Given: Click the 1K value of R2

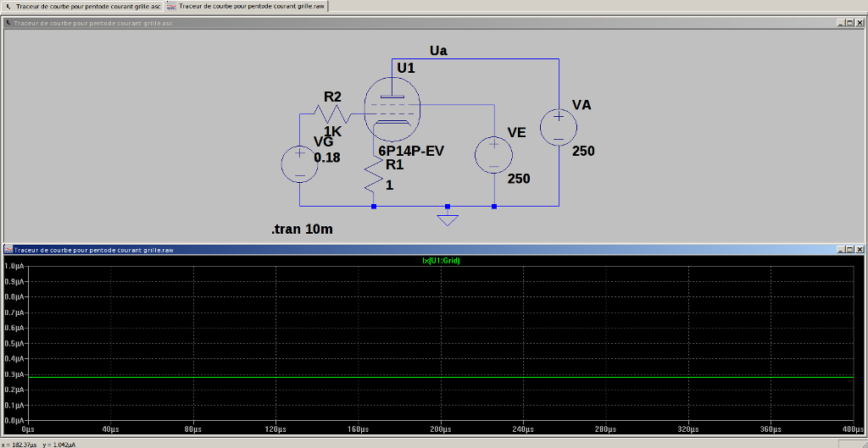Looking at the screenshot, I should tap(332, 131).
